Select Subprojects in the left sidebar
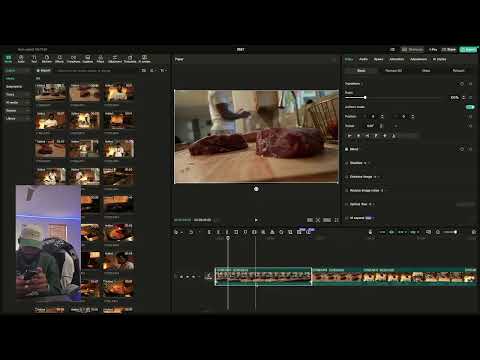Viewport: 480px width, 360px height. [14, 87]
